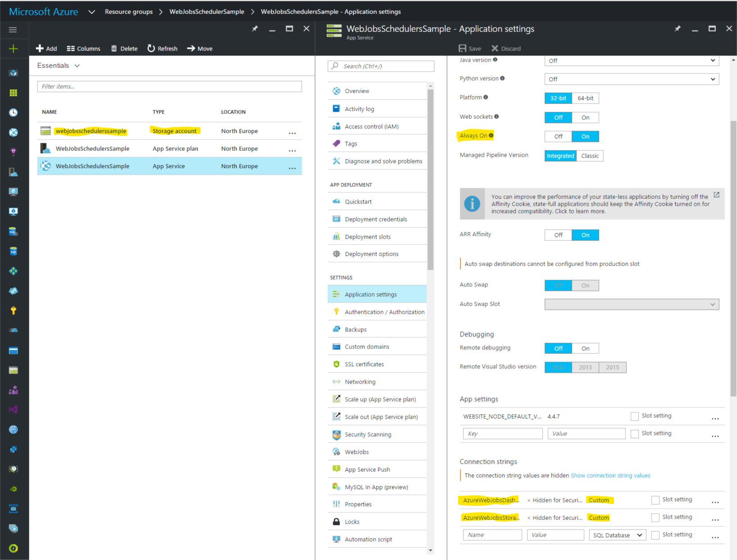The image size is (737, 560).
Task: Select Authentication / Authorization
Action: (377, 312)
